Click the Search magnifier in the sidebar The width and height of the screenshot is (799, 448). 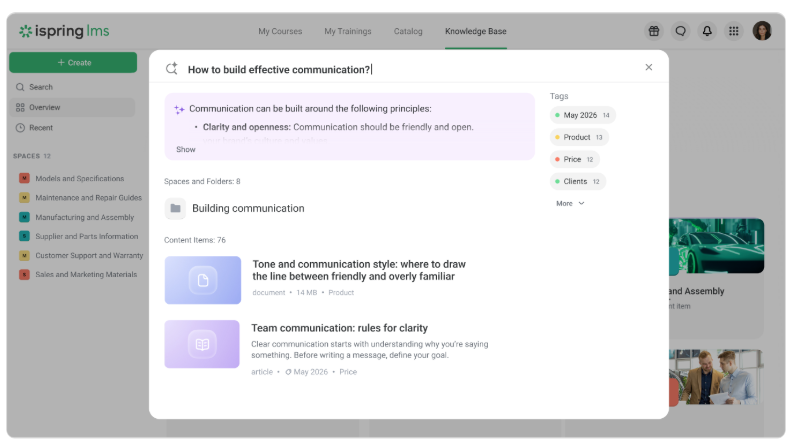tap(20, 87)
